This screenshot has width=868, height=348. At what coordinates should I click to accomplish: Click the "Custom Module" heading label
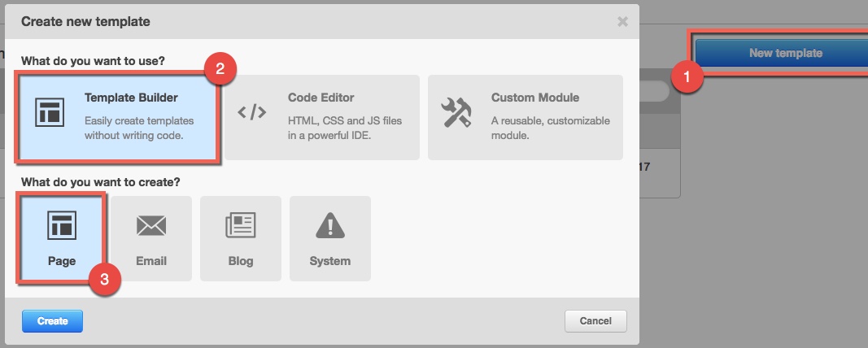pyautogui.click(x=535, y=98)
